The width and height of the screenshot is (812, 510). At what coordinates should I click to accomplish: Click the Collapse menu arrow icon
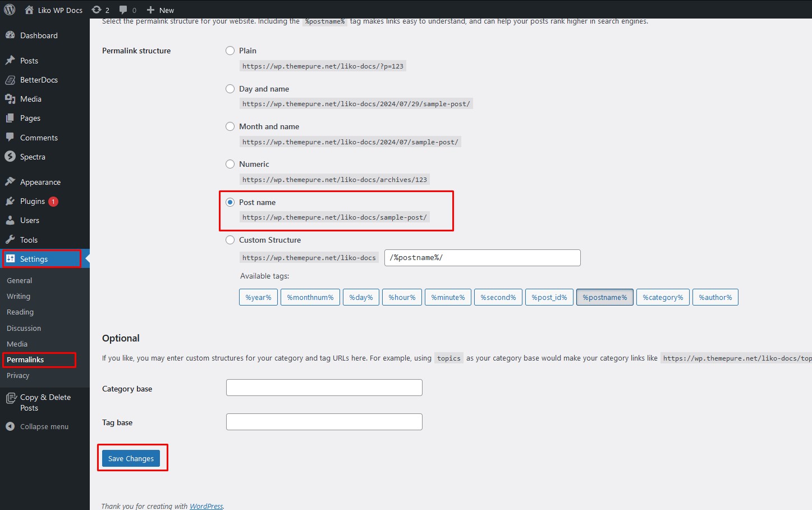10,426
